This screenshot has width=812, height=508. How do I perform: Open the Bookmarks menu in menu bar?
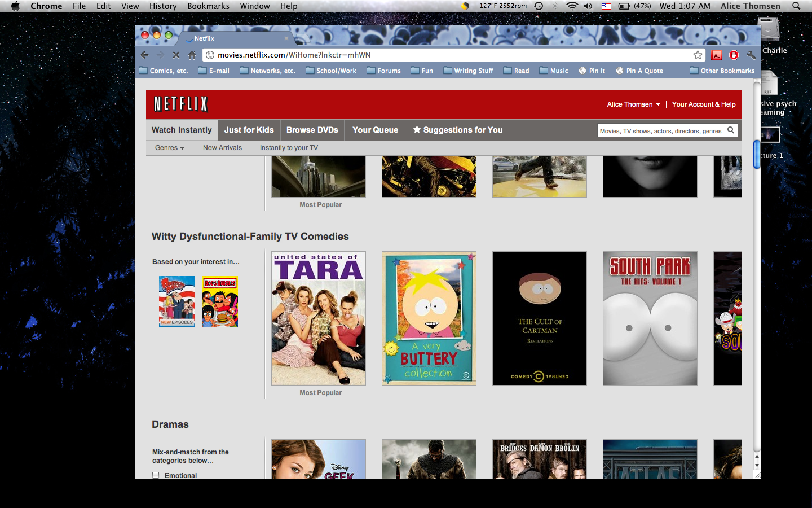tap(208, 6)
